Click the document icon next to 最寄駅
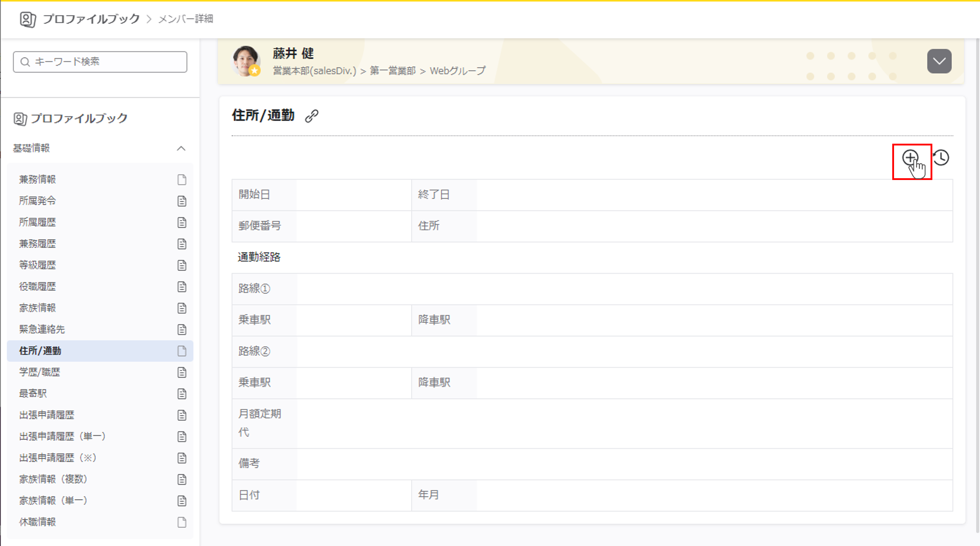This screenshot has height=546, width=980. [182, 393]
